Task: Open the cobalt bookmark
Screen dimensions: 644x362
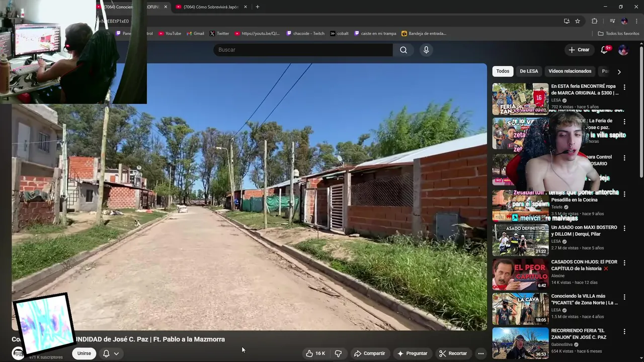Action: pos(339,34)
